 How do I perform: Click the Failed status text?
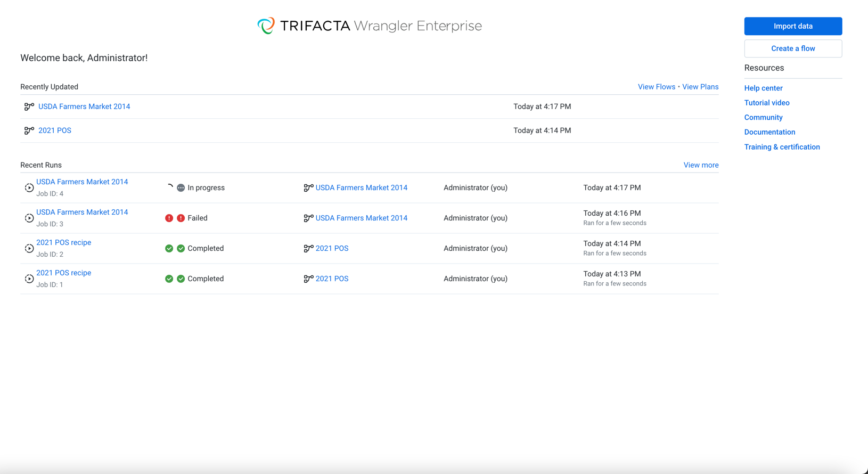pyautogui.click(x=198, y=218)
